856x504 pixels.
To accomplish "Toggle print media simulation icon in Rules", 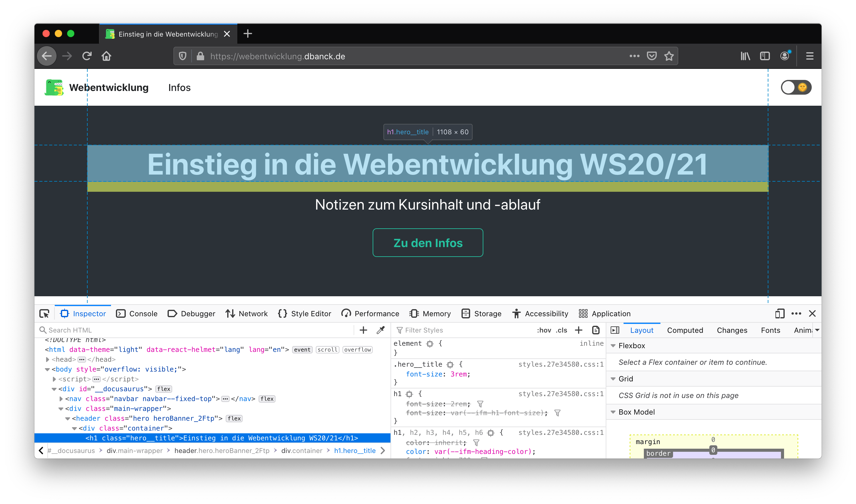I will pos(596,330).
